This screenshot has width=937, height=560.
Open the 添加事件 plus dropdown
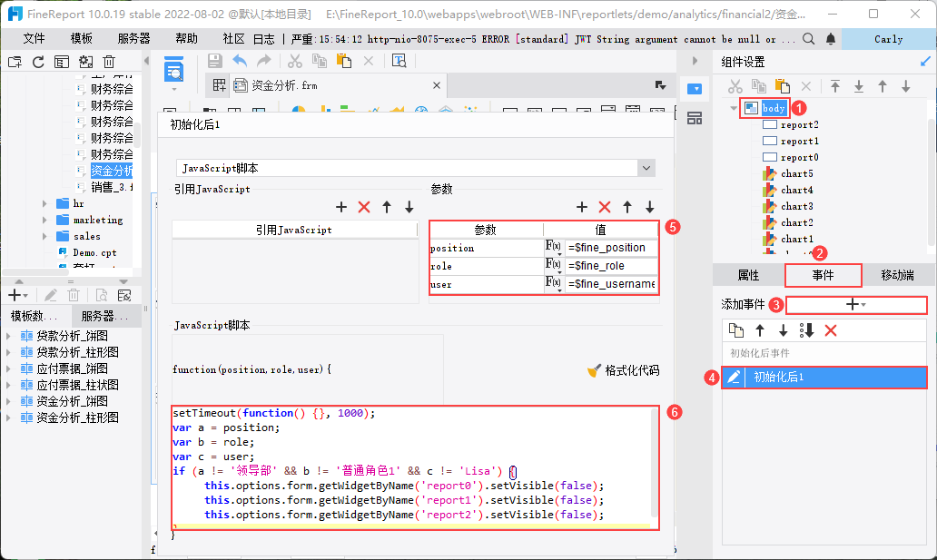click(855, 305)
